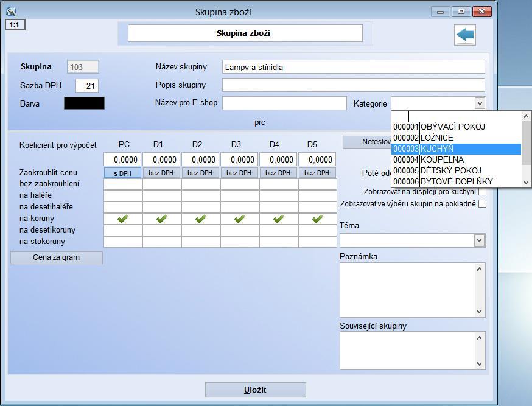
Task: Click the Skupina zboží heading box
Action: (x=245, y=33)
